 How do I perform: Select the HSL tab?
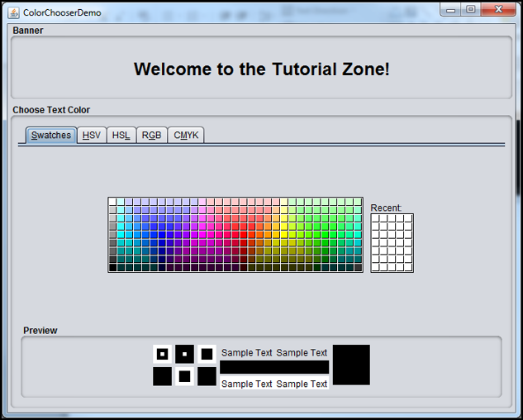[121, 136]
